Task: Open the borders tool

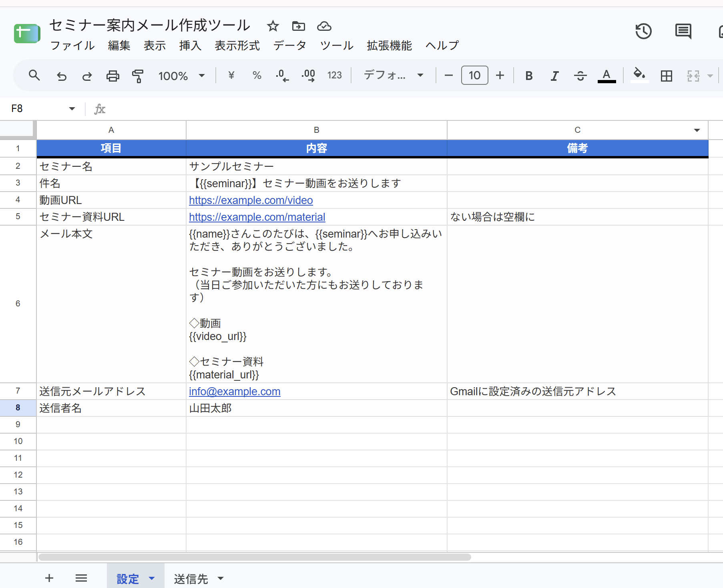Action: (667, 76)
